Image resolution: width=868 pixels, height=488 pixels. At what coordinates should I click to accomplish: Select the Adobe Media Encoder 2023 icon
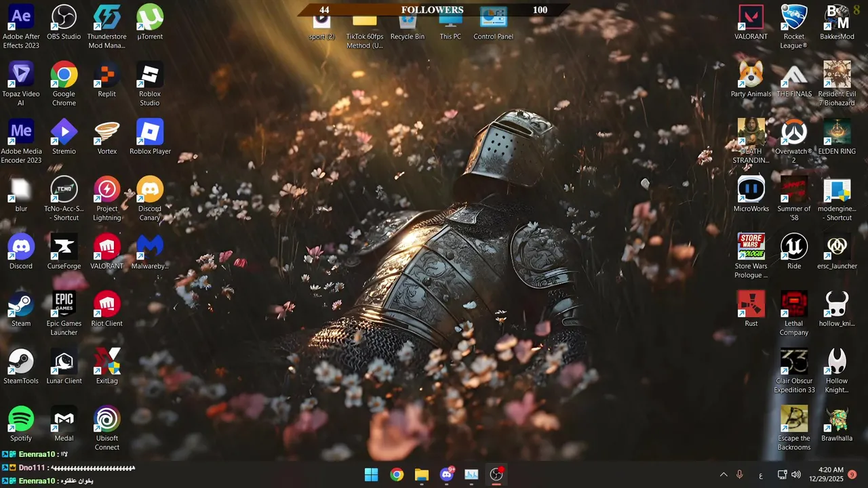[21, 141]
